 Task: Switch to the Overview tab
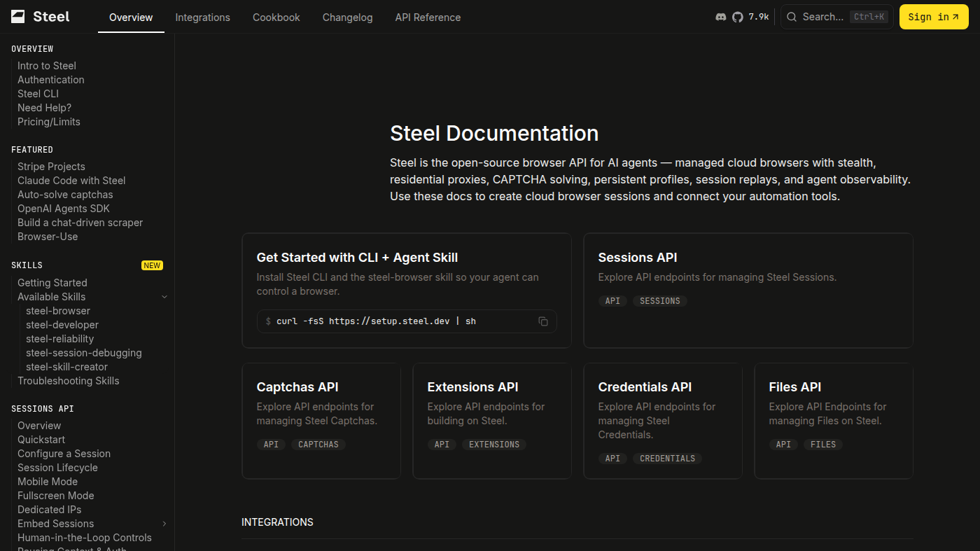(131, 18)
